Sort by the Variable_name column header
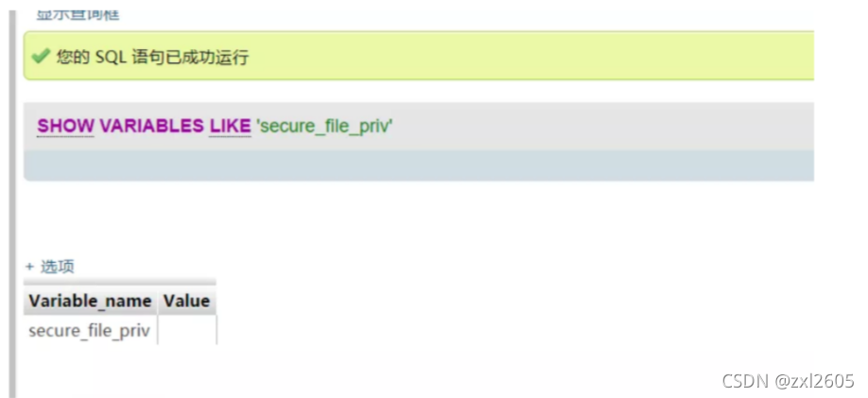 [90, 302]
